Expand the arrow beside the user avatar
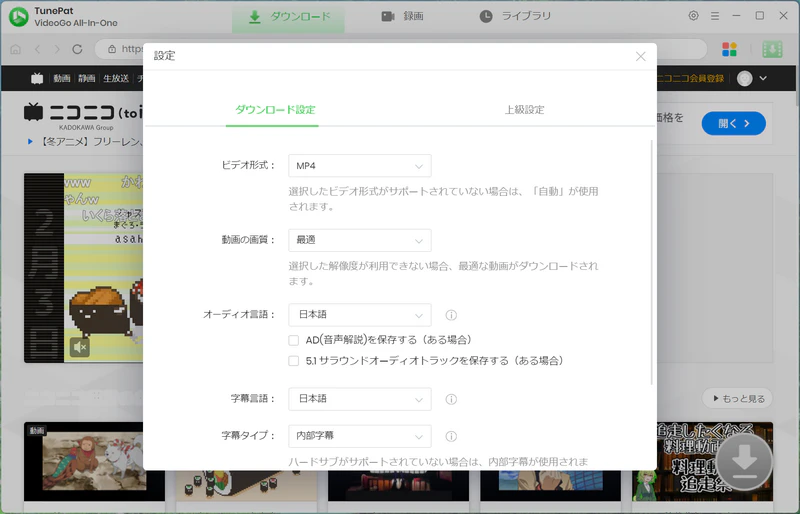Image resolution: width=800 pixels, height=514 pixels. tap(763, 78)
